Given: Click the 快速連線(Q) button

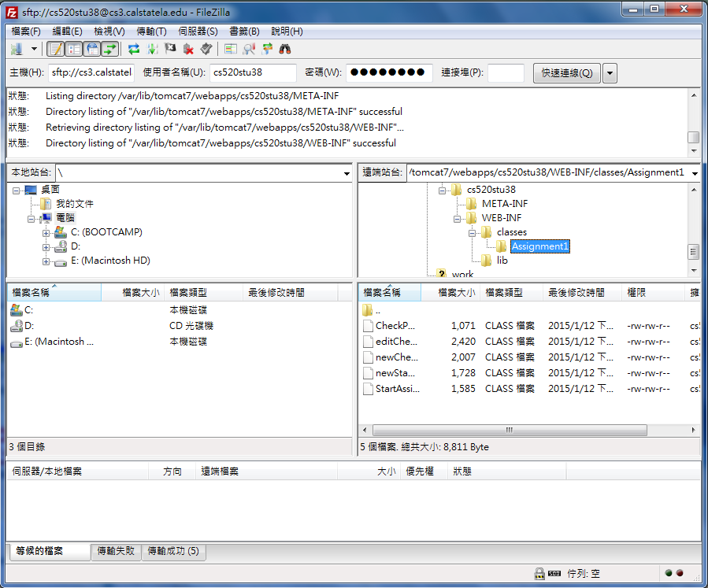Looking at the screenshot, I should click(x=566, y=73).
